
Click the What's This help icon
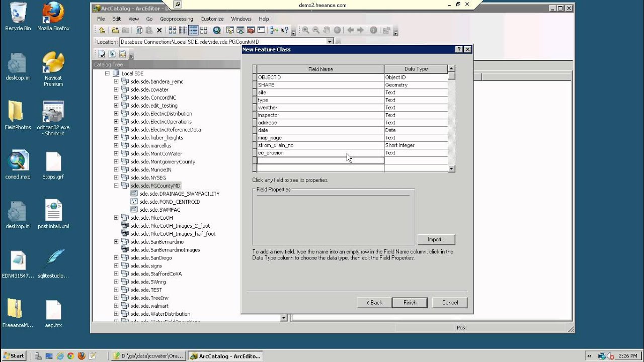click(285, 30)
